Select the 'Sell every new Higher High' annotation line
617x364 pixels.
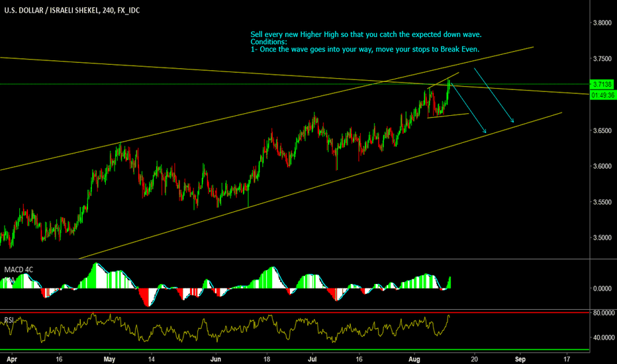pyautogui.click(x=366, y=34)
